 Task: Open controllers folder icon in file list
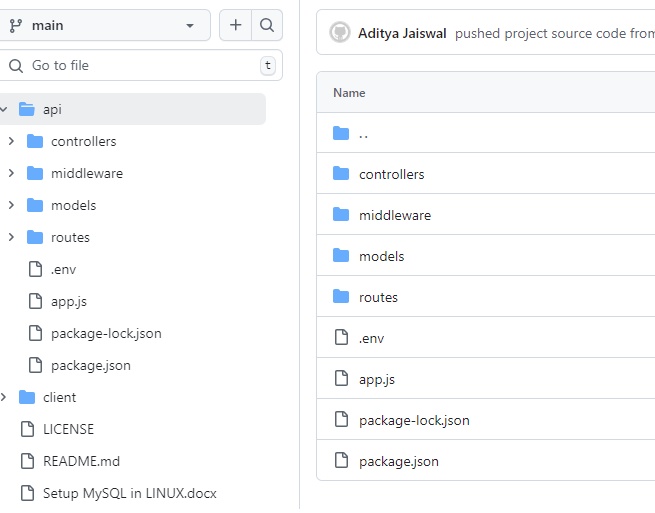coord(341,174)
